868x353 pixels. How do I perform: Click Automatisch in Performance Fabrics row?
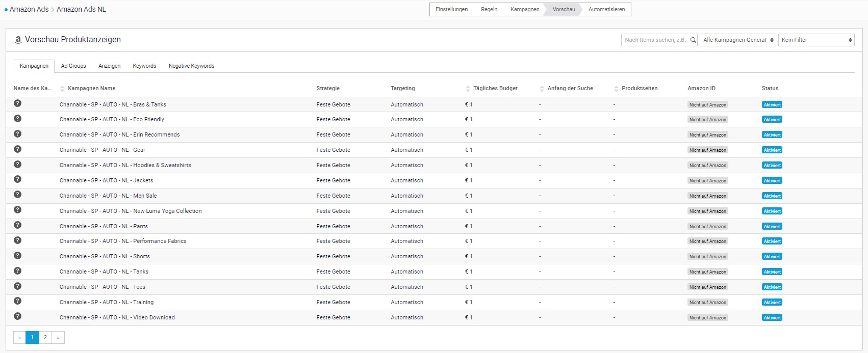407,241
